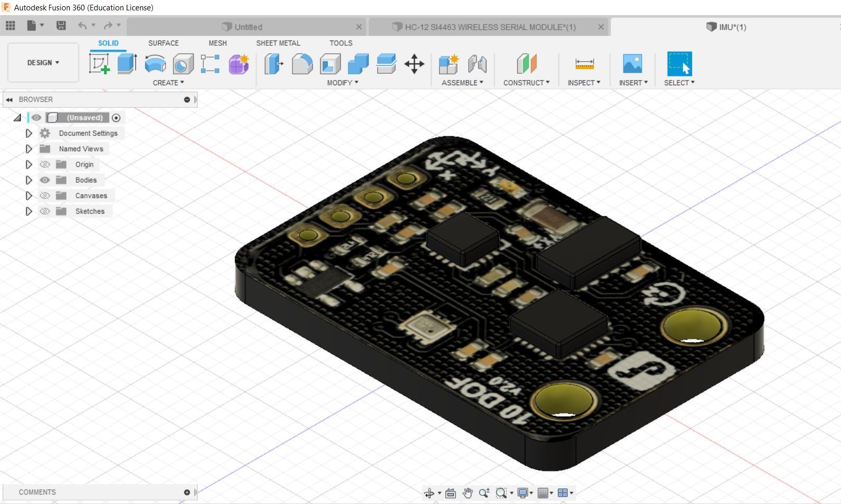Collapse the Browser panel with double arrows
The height and width of the screenshot is (504, 841).
pos(9,99)
